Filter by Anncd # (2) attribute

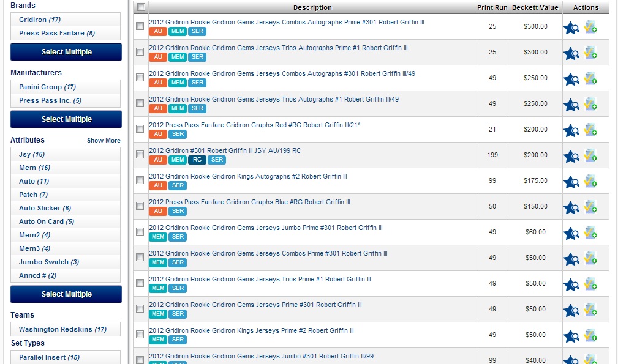[37, 275]
